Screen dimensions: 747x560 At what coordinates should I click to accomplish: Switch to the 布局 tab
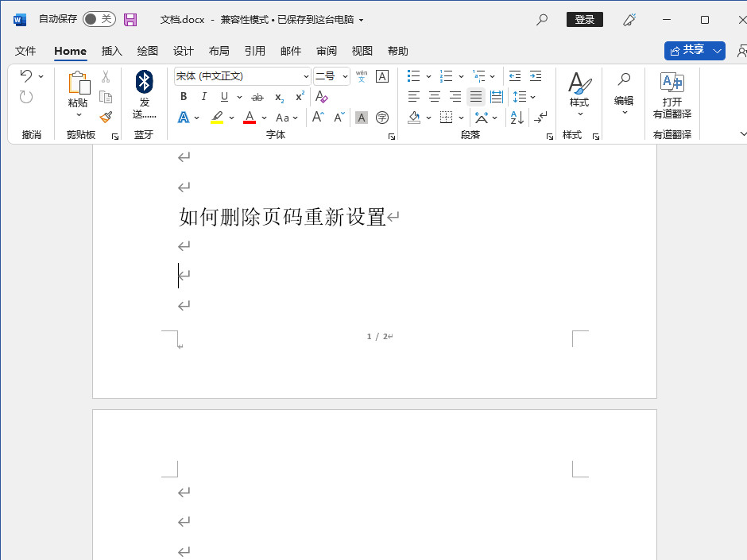pyautogui.click(x=219, y=51)
